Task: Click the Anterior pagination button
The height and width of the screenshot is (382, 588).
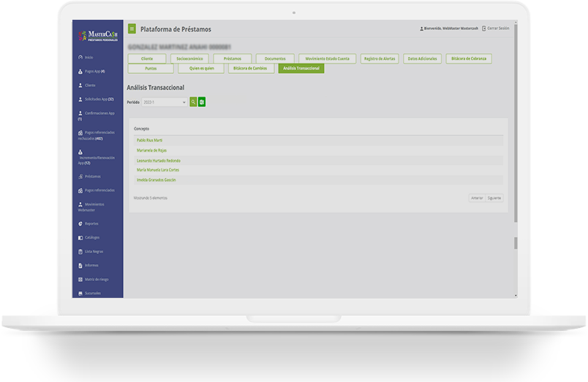Action: pyautogui.click(x=476, y=198)
